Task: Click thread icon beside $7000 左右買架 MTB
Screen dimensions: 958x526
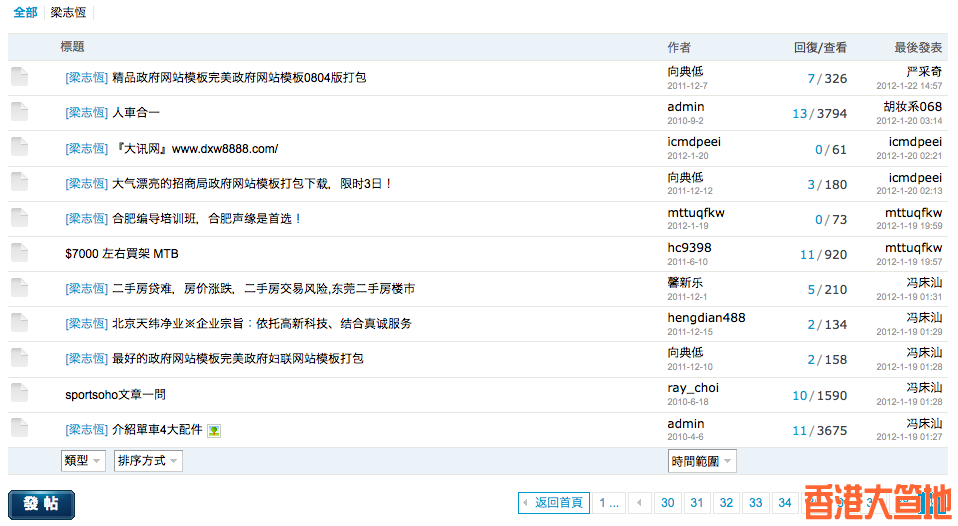Action: click(20, 252)
